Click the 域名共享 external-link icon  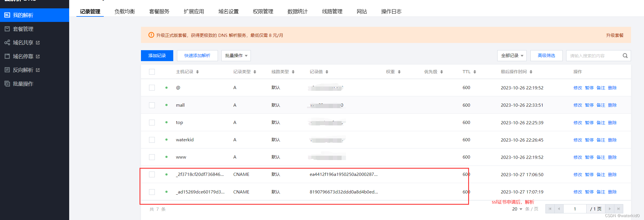pyautogui.click(x=38, y=43)
